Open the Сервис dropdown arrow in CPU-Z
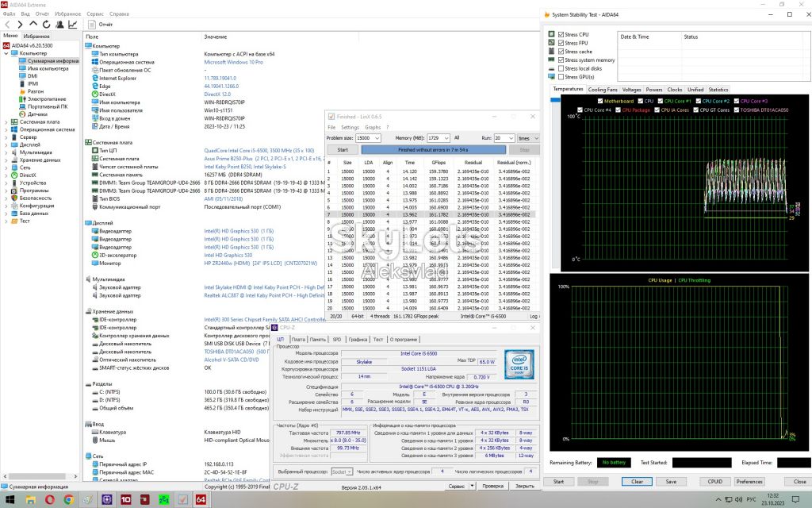The height and width of the screenshot is (508, 812). (472, 486)
